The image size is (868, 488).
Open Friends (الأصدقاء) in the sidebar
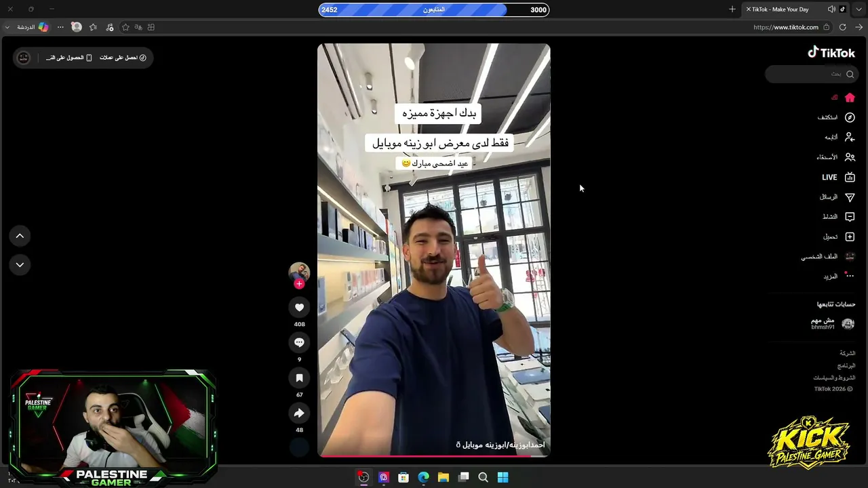(x=835, y=157)
